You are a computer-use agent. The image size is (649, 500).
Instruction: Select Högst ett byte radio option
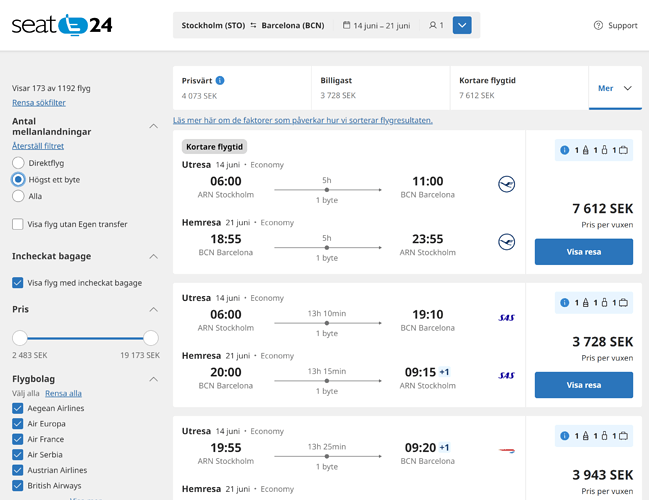18,179
